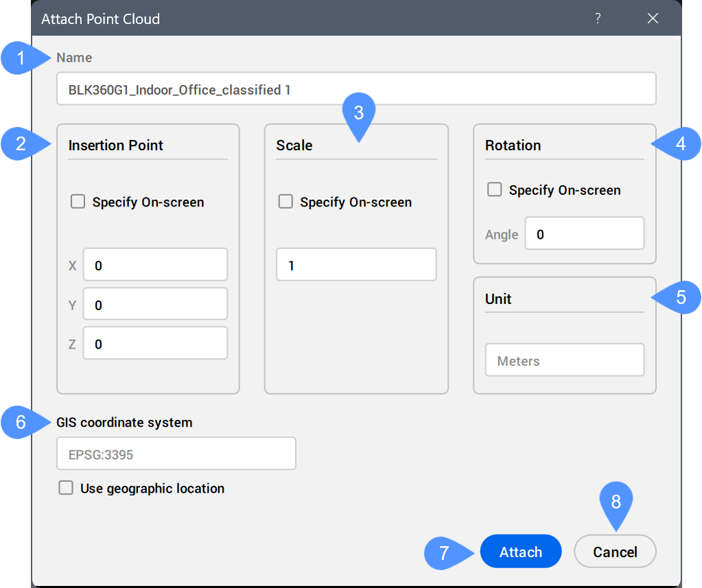
Task: Check Specify On-screen in Rotation section
Action: point(494,190)
